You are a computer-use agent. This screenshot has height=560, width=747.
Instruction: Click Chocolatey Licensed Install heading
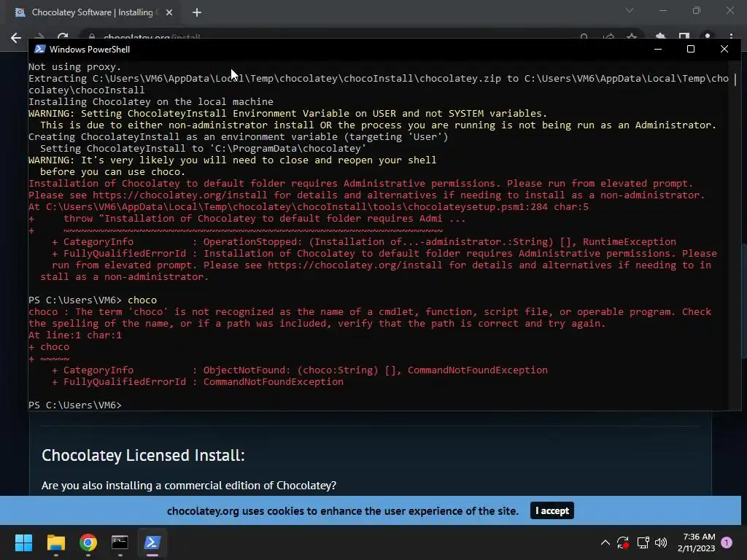143,455
